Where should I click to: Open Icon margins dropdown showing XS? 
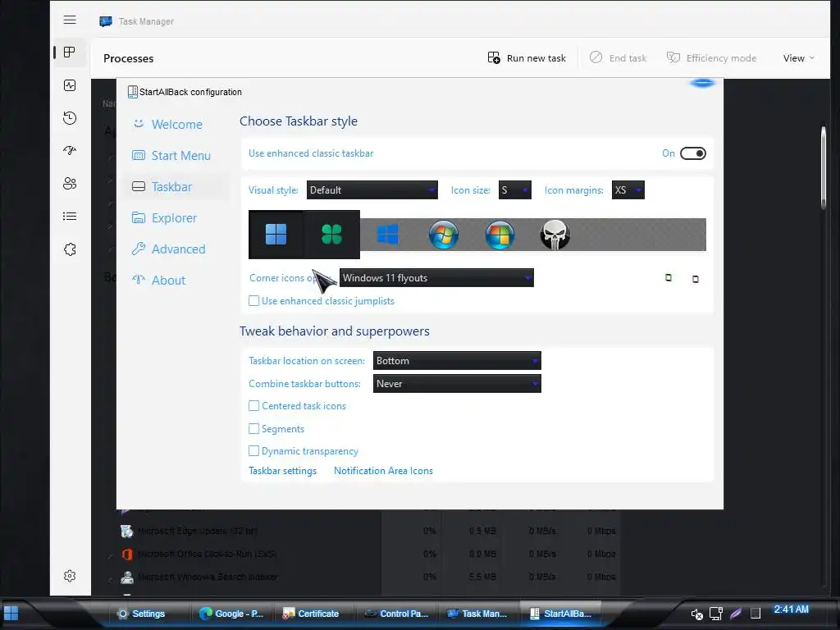pos(628,190)
